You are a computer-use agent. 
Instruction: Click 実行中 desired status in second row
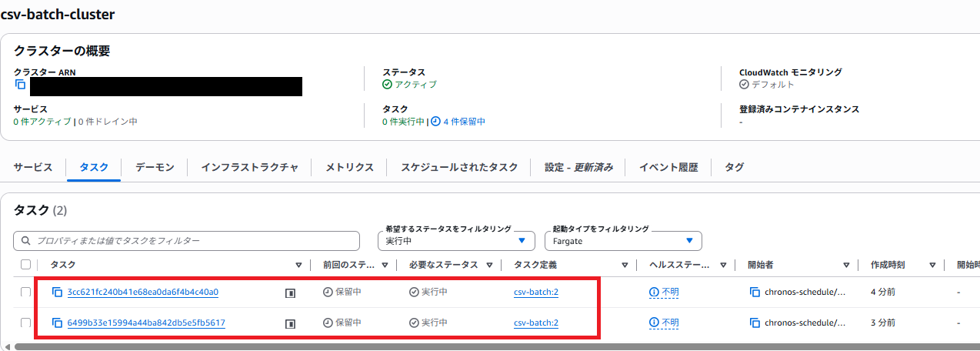[x=435, y=323]
